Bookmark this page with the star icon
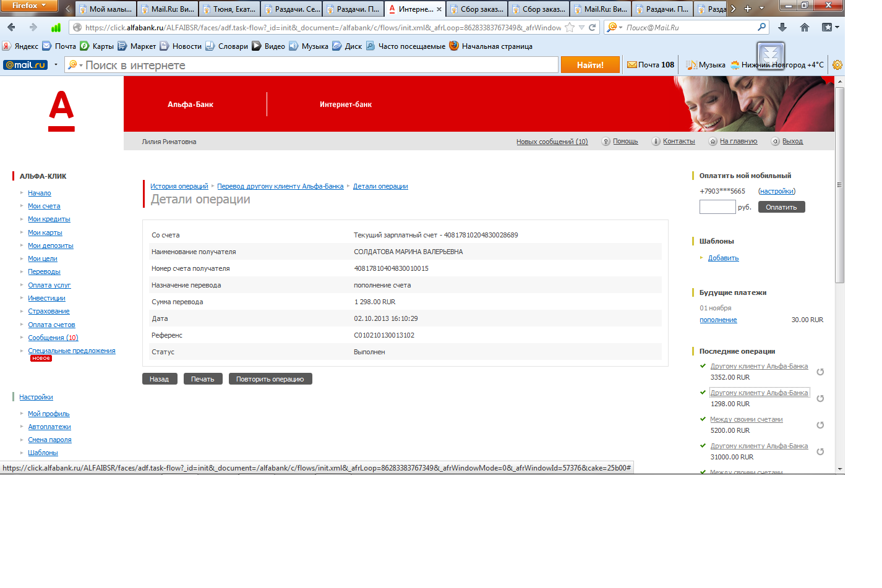Screen dimensions: 882x588 pyautogui.click(x=570, y=27)
